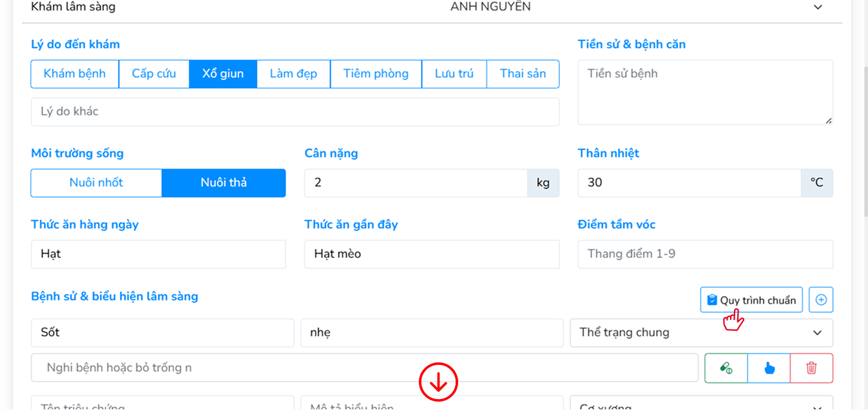Screen dimensions: 868x410
Task: Click the plus icon to add symptom
Action: click(820, 299)
